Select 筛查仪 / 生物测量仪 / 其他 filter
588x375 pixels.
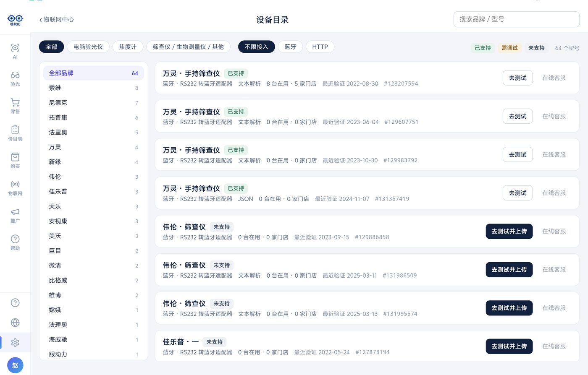188,47
